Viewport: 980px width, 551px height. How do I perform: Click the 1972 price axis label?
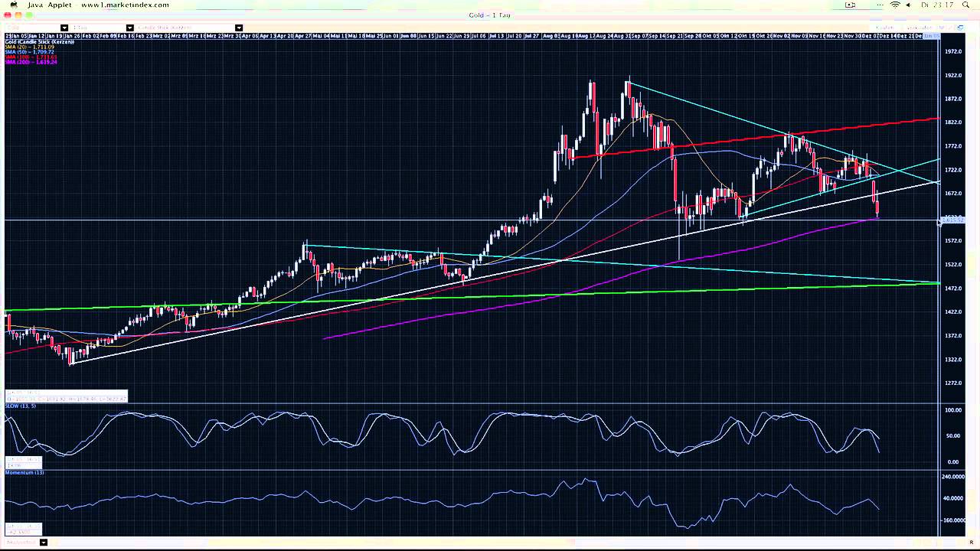(953, 51)
